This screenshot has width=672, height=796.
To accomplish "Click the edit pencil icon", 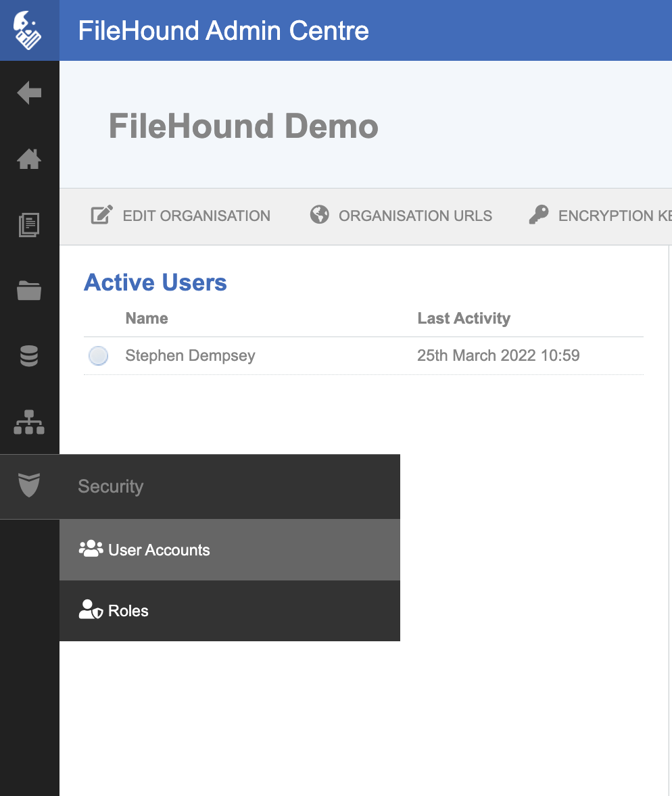I will pyautogui.click(x=101, y=215).
